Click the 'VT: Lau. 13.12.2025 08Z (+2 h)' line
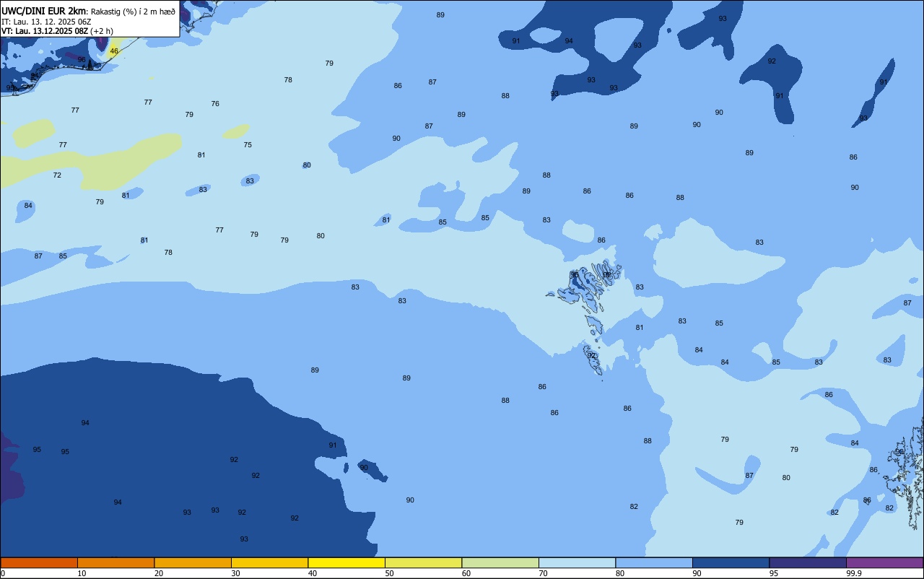The image size is (924, 579). pos(56,31)
